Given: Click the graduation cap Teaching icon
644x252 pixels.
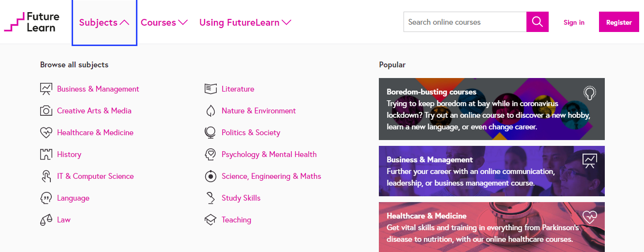Looking at the screenshot, I should (x=210, y=220).
